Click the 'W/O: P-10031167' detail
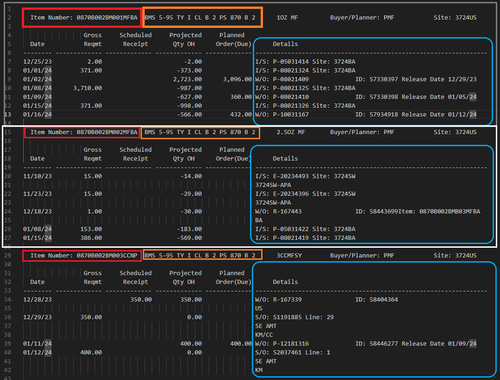 point(282,115)
